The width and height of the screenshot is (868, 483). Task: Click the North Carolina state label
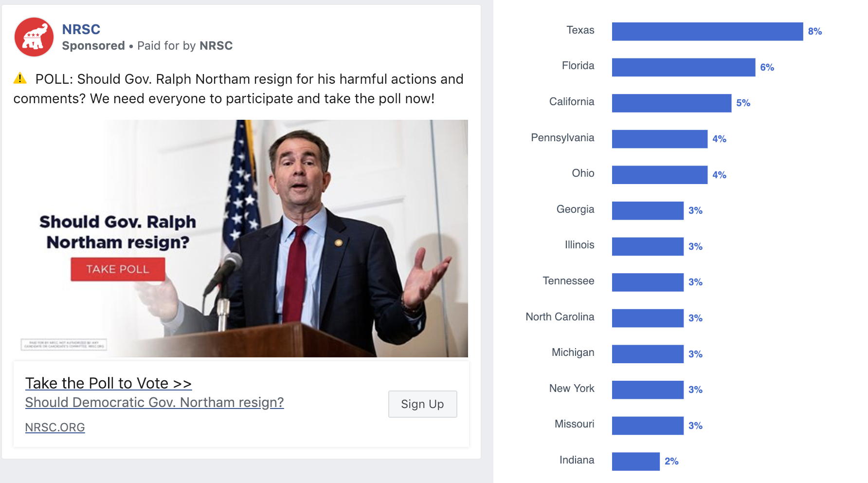pyautogui.click(x=560, y=317)
